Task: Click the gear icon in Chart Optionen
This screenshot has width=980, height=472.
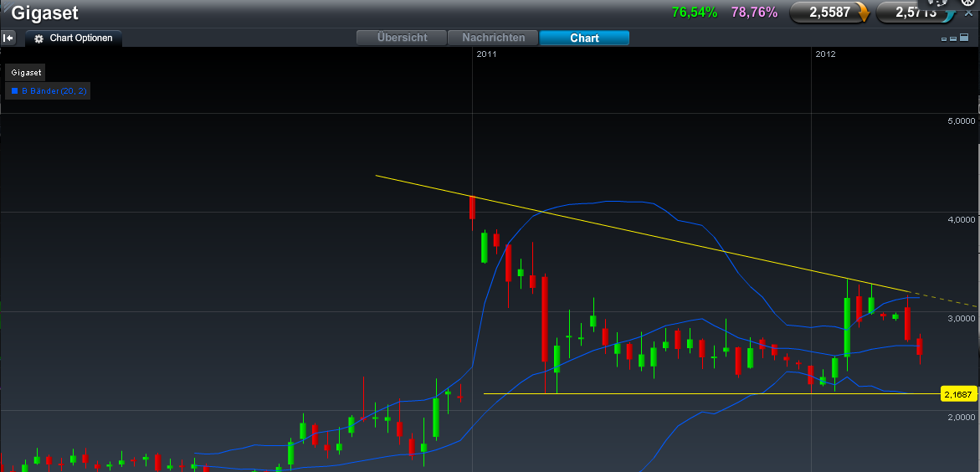Action: click(x=38, y=38)
